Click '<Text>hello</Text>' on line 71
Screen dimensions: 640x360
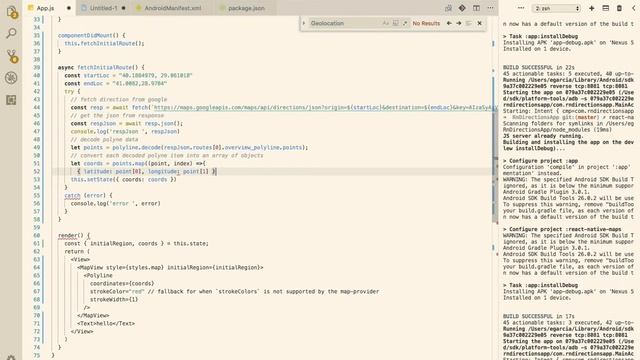[106, 324]
